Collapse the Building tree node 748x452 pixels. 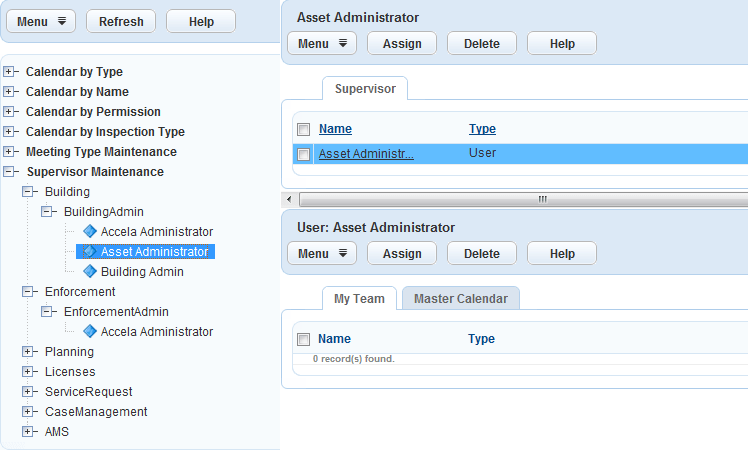(x=28, y=191)
